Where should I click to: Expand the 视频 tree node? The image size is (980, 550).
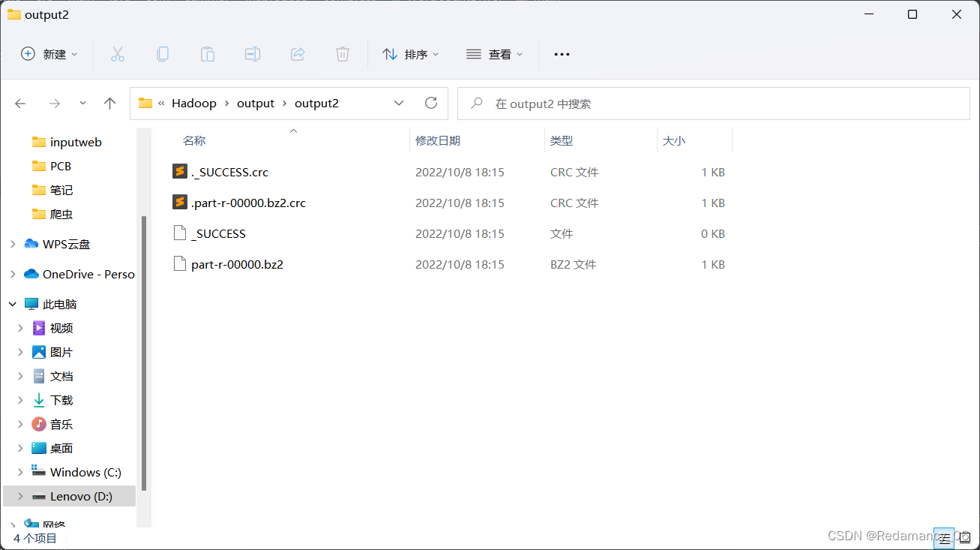[x=21, y=328]
